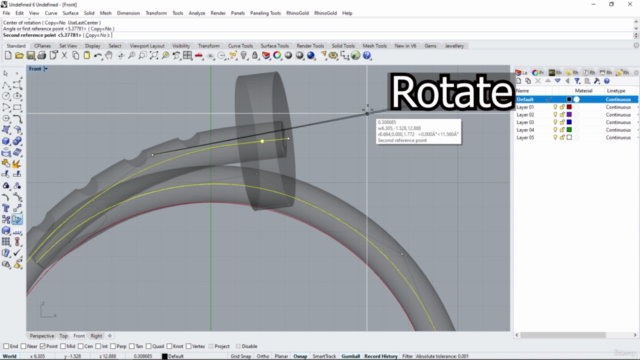640x360 pixels.
Task: Open the Transform menu
Action: tap(156, 13)
